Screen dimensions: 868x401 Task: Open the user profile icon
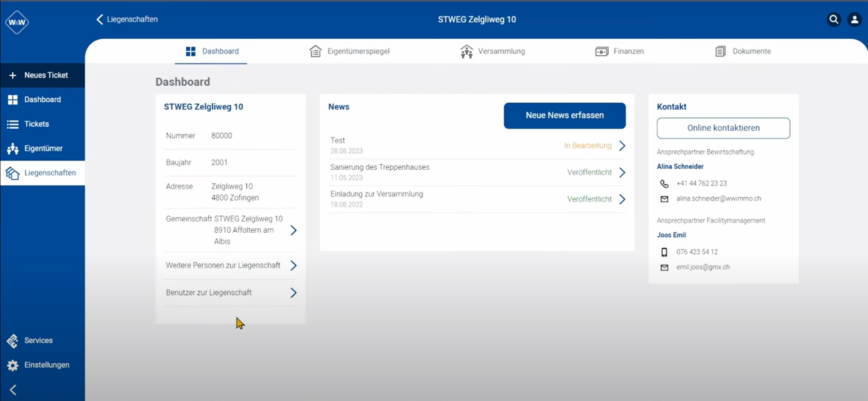[x=854, y=20]
